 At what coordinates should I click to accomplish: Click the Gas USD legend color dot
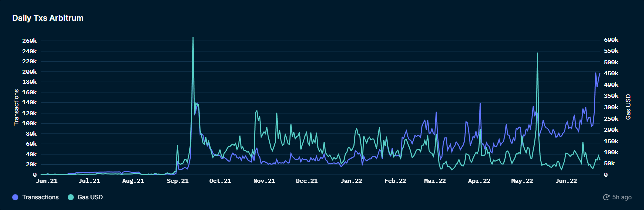(x=70, y=197)
